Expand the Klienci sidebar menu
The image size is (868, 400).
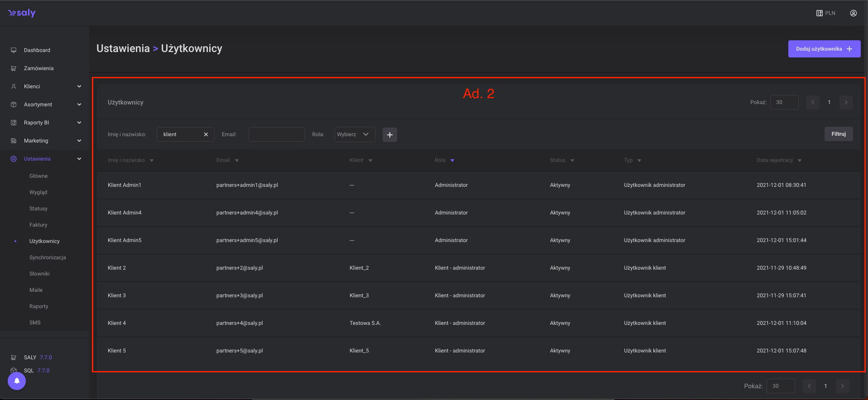(x=79, y=86)
